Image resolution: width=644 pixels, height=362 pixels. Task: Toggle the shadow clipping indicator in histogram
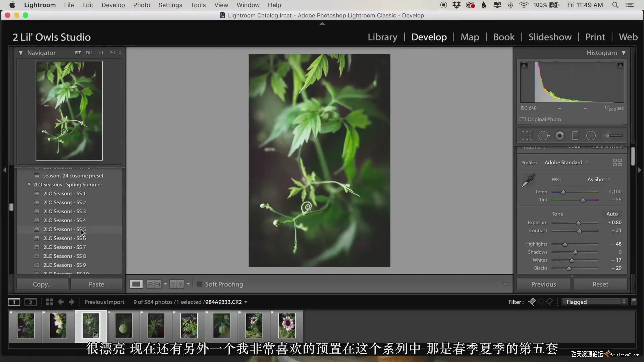pos(524,65)
